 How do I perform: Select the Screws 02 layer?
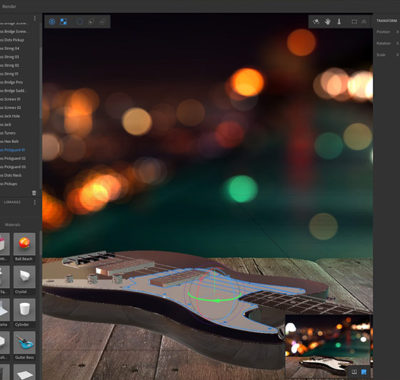pos(11,108)
